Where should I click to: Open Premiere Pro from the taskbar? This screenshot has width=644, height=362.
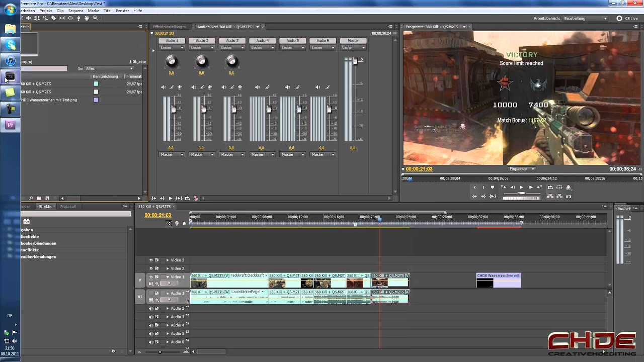10,125
